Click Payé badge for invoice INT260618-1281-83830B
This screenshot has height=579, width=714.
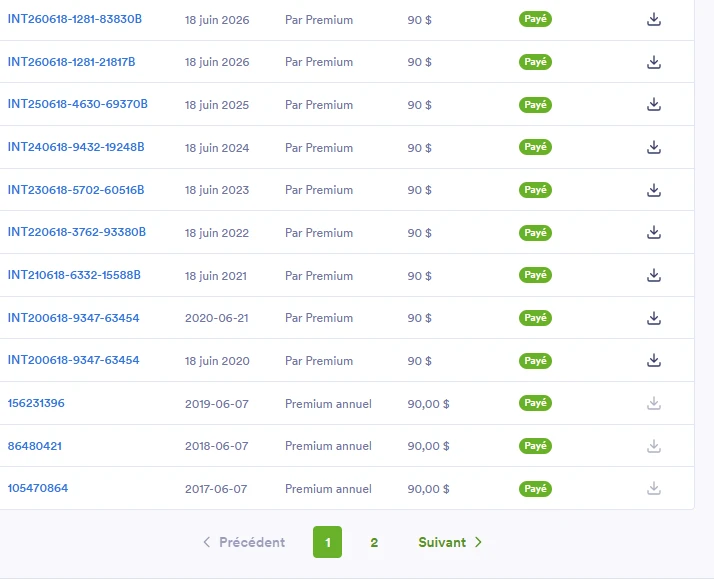tap(535, 19)
